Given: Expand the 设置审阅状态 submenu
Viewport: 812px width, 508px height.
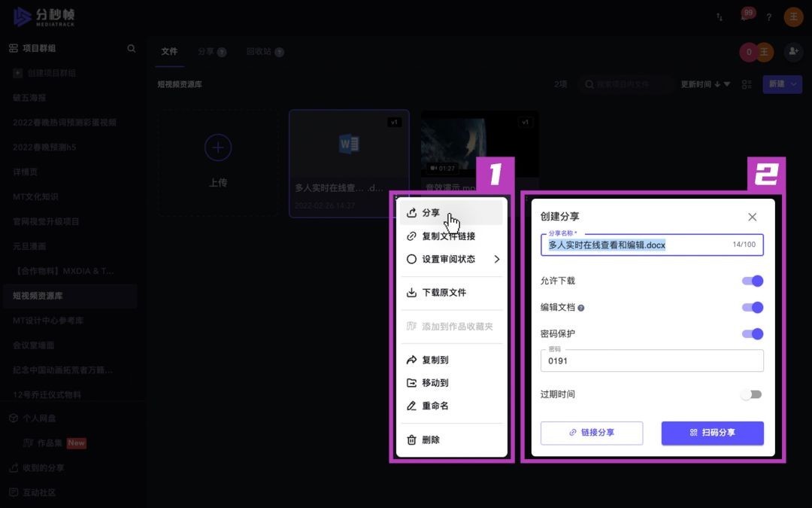Looking at the screenshot, I should 496,259.
